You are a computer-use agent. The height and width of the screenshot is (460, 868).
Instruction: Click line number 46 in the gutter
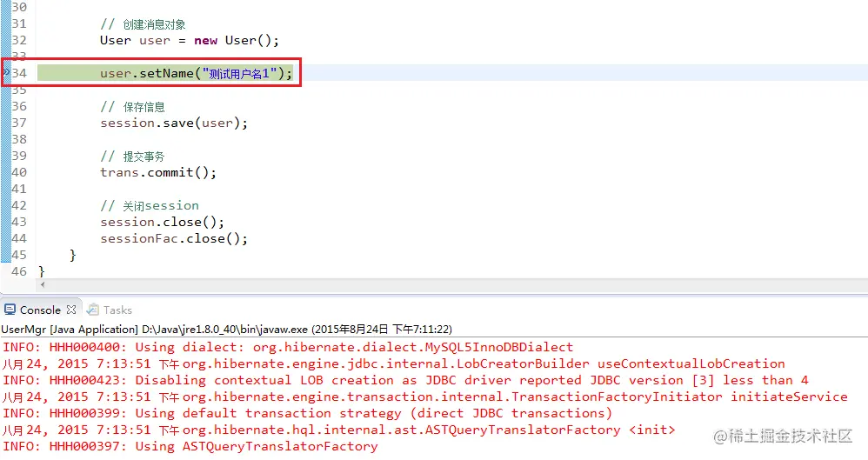(19, 271)
